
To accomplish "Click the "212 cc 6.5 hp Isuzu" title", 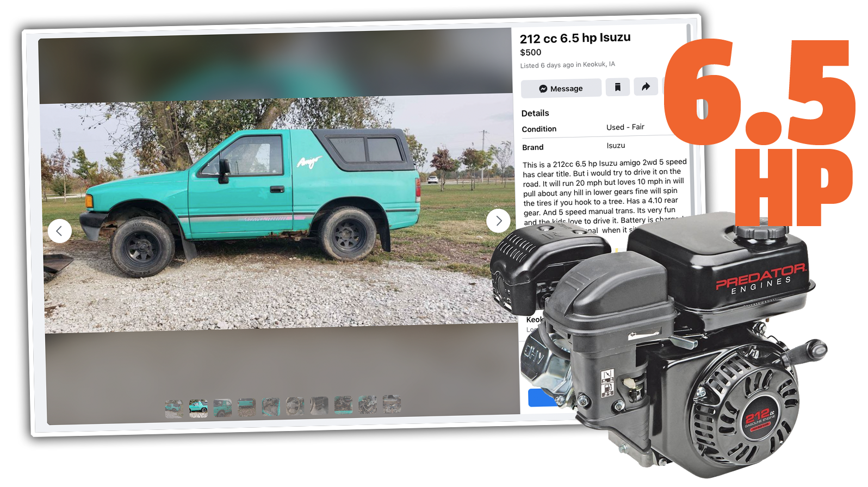I will (575, 38).
